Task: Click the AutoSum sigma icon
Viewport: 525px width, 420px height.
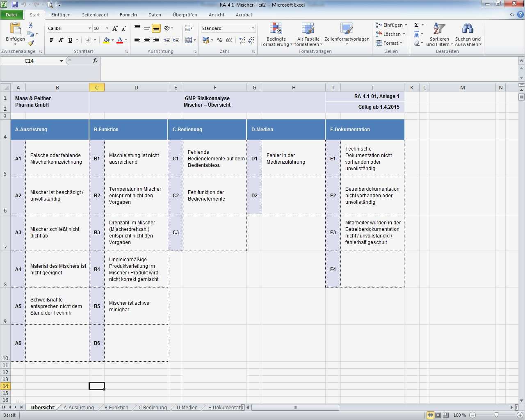Action: pos(417,25)
